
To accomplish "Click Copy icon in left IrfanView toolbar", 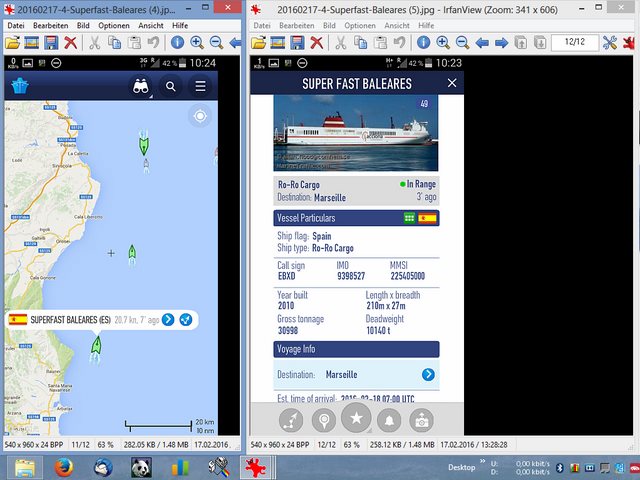I will pos(115,42).
